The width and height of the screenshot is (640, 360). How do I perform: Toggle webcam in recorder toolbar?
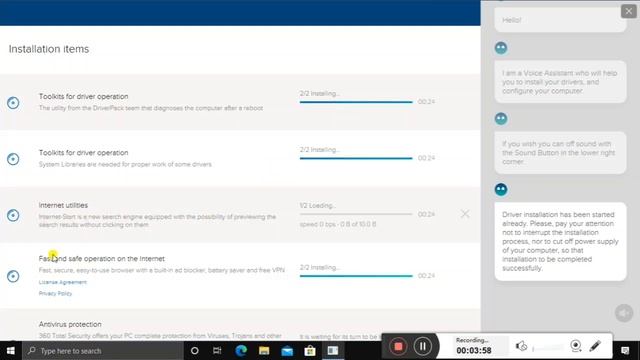(x=576, y=346)
